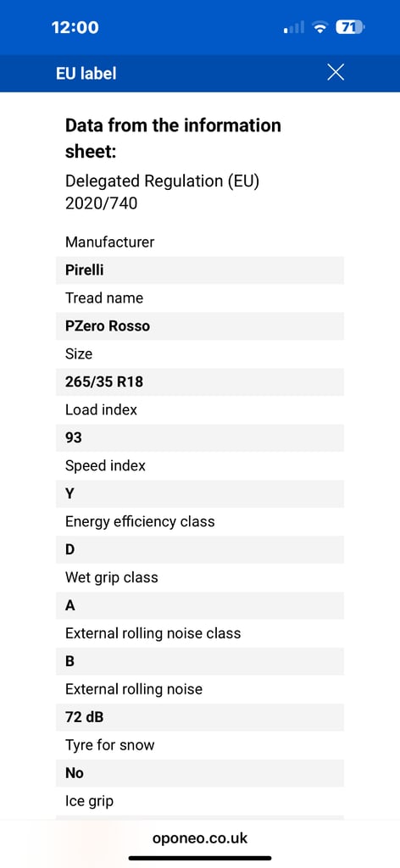Tap the battery indicator in status bar
The width and height of the screenshot is (400, 868).
pyautogui.click(x=350, y=27)
